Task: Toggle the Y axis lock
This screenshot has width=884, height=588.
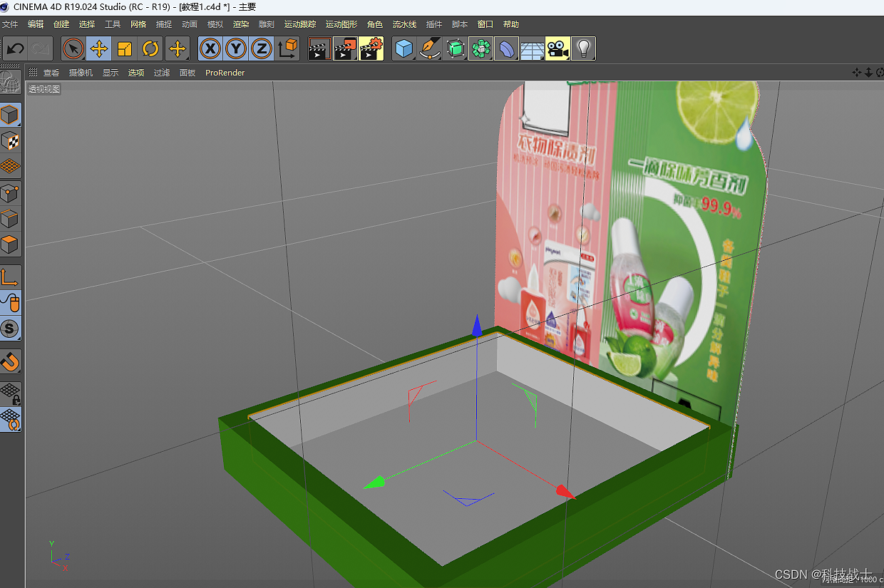Action: [x=236, y=48]
